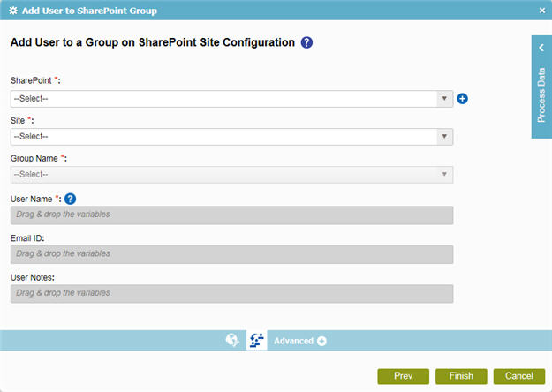Close the Add User to SharePoint Group dialog
The height and width of the screenshot is (392, 552).
pos(542,11)
